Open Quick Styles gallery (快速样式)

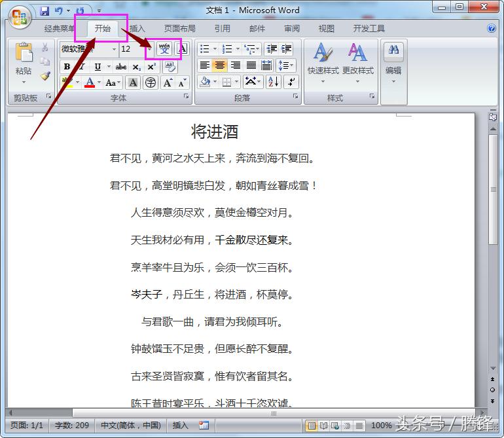[323, 63]
